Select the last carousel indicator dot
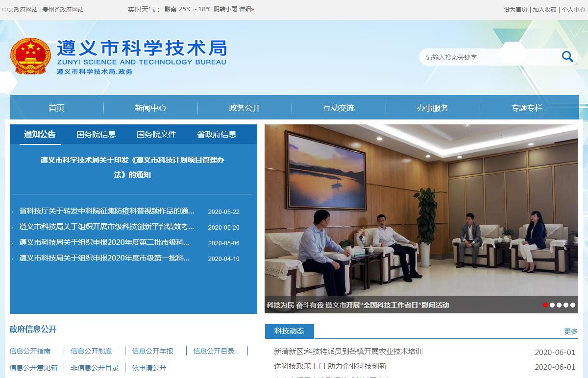 point(573,305)
